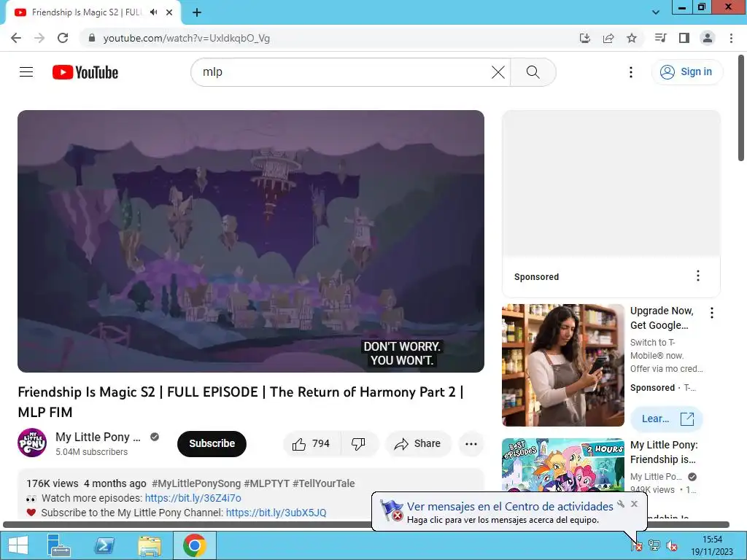
Task: Open the Best Episodes 2 Hours thumbnail
Action: point(562,464)
